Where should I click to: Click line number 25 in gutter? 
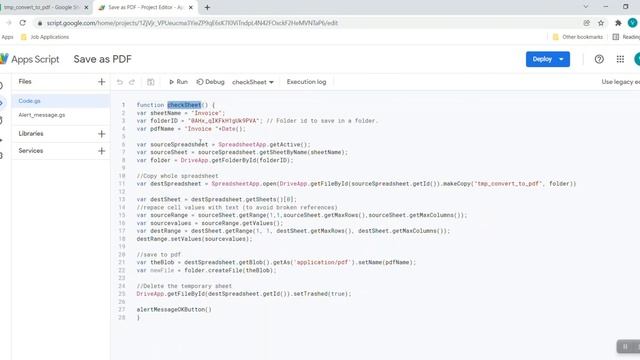[x=122, y=294]
